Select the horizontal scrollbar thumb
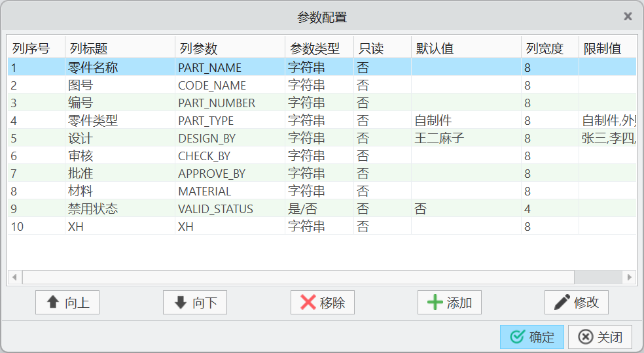 click(298, 277)
